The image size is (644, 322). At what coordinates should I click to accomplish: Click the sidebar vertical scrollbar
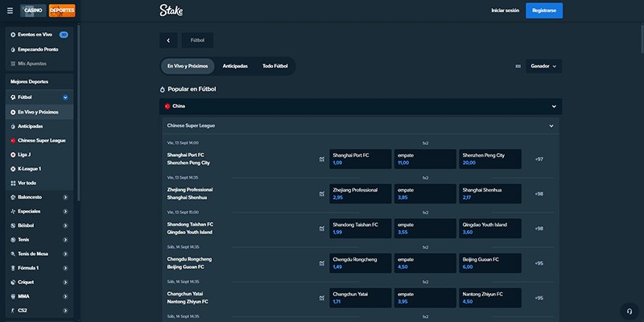[78, 111]
